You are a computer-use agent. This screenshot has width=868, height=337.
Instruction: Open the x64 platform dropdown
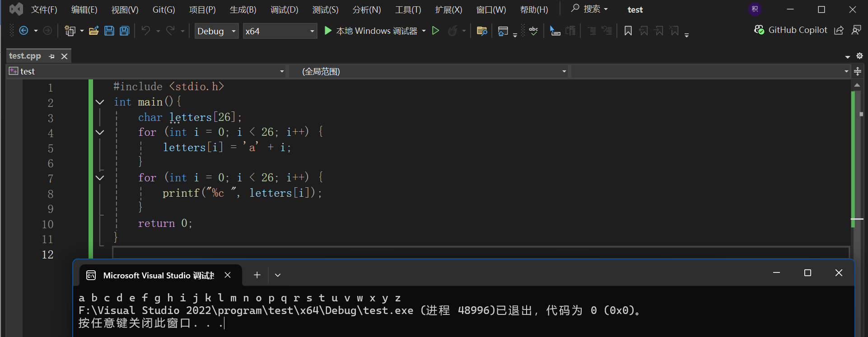280,31
